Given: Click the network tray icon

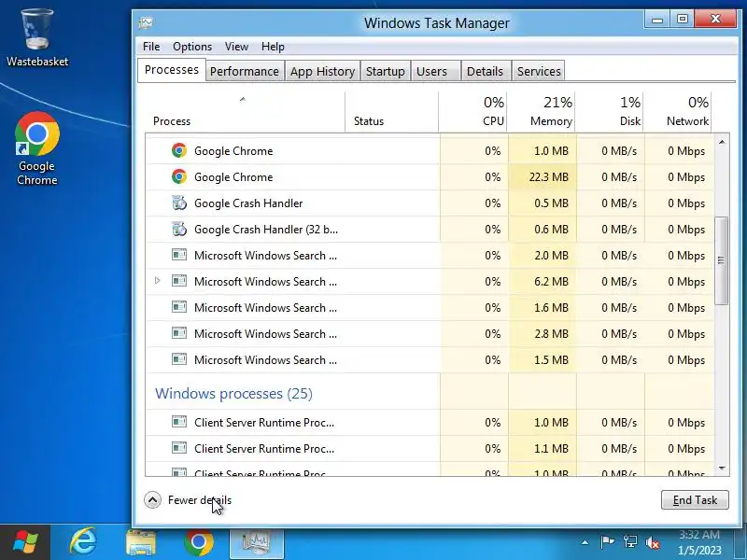Looking at the screenshot, I should pos(629,542).
